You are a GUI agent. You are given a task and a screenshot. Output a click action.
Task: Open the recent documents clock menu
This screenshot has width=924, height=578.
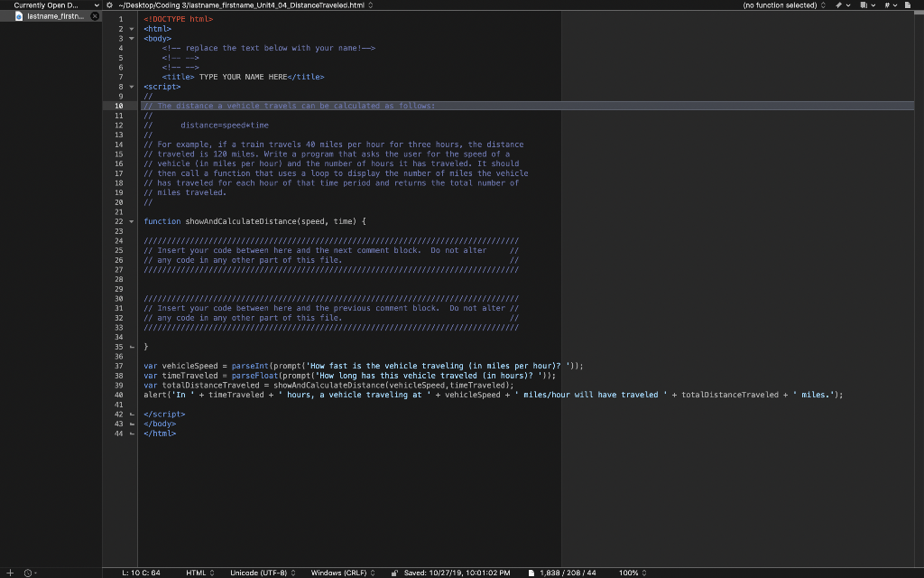[30, 573]
